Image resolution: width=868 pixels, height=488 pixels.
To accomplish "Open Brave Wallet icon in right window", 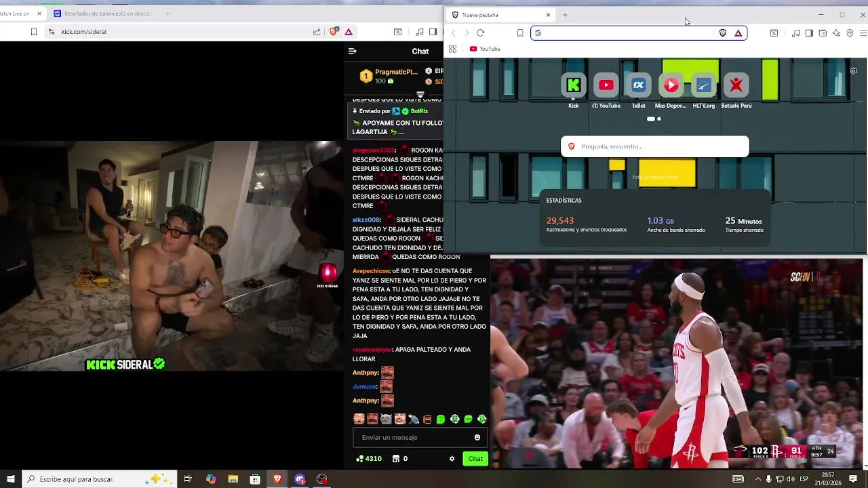I will [823, 33].
